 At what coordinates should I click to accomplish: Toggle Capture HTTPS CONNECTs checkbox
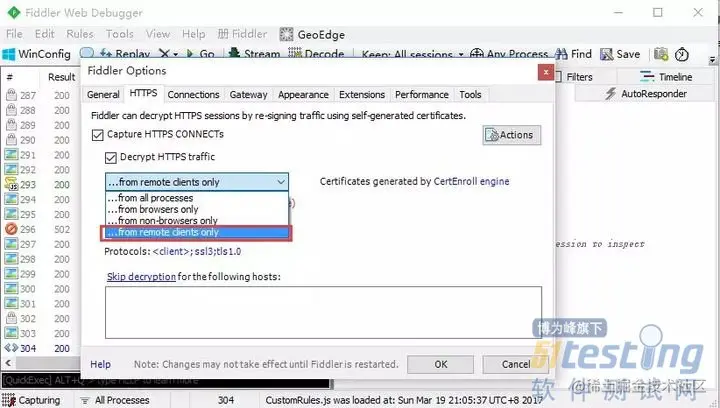tap(97, 135)
